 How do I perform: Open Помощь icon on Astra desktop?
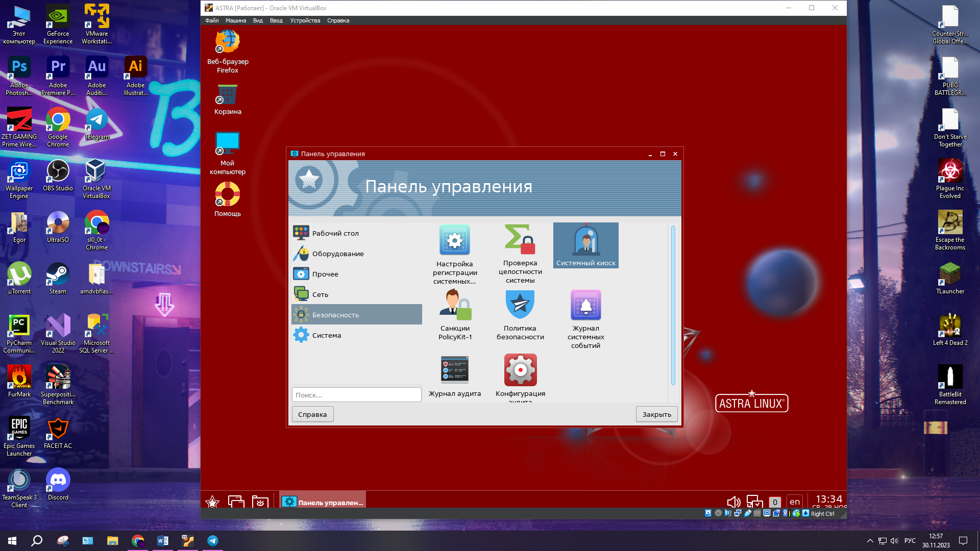pos(228,199)
